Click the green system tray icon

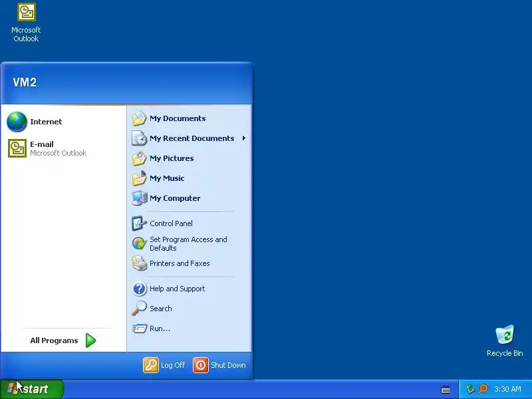[x=470, y=389]
